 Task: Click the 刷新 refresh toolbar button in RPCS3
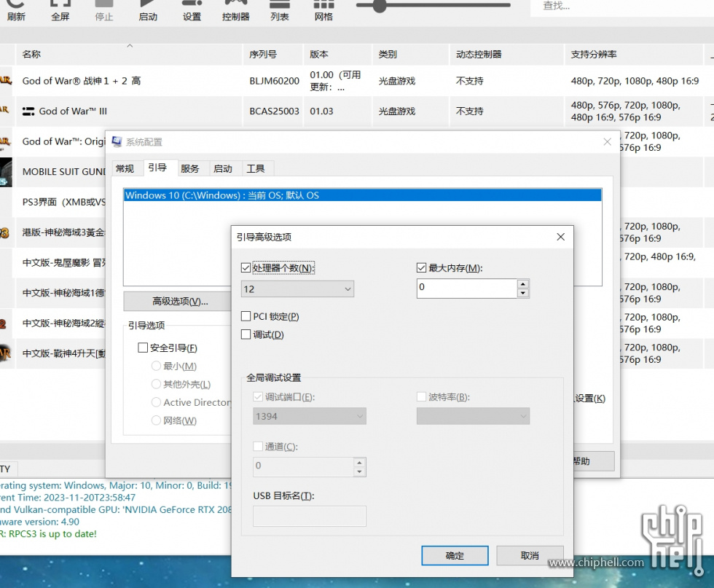(16, 11)
